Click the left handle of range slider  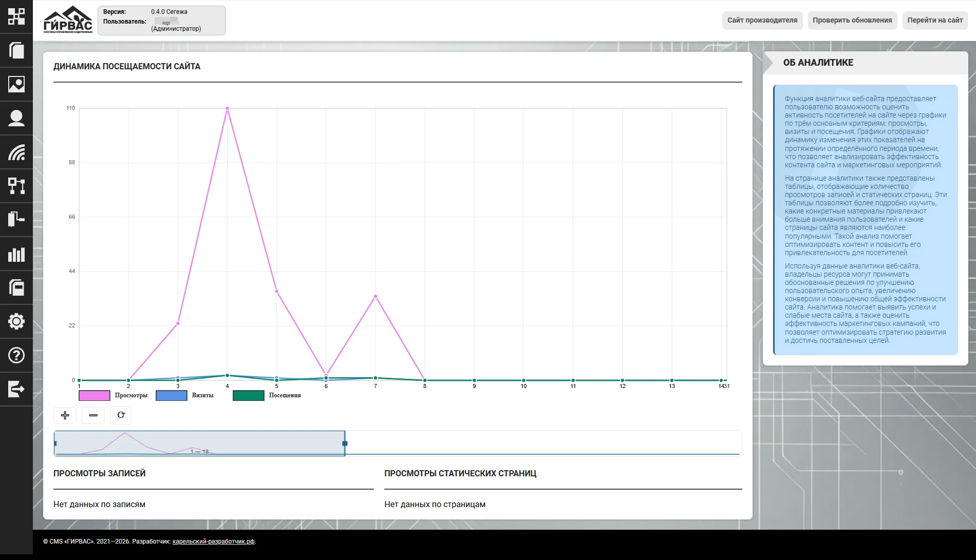click(55, 443)
